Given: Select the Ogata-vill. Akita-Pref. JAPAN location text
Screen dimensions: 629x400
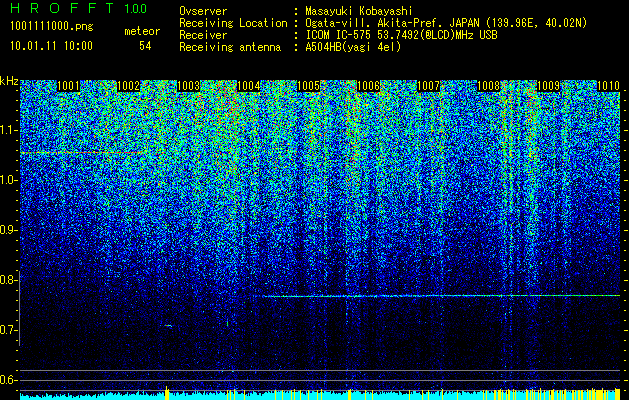Looking at the screenshot, I should click(446, 23).
